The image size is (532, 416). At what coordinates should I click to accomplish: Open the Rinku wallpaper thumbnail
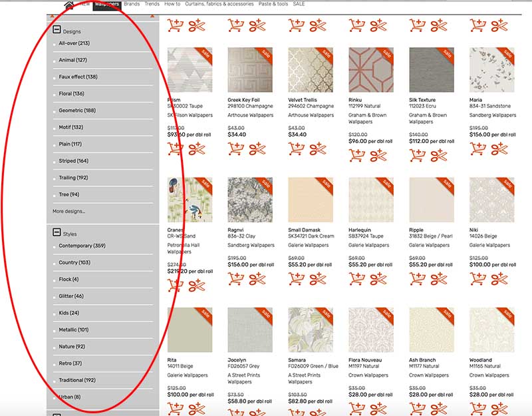[371, 70]
